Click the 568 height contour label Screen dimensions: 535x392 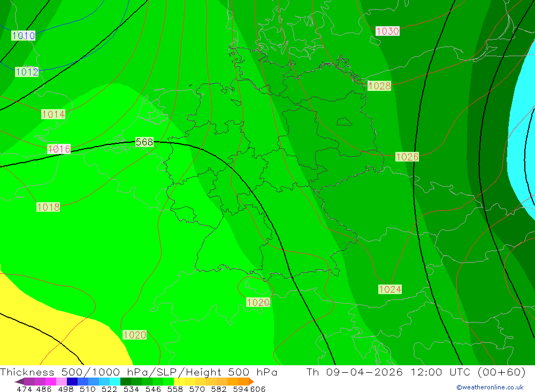point(144,142)
